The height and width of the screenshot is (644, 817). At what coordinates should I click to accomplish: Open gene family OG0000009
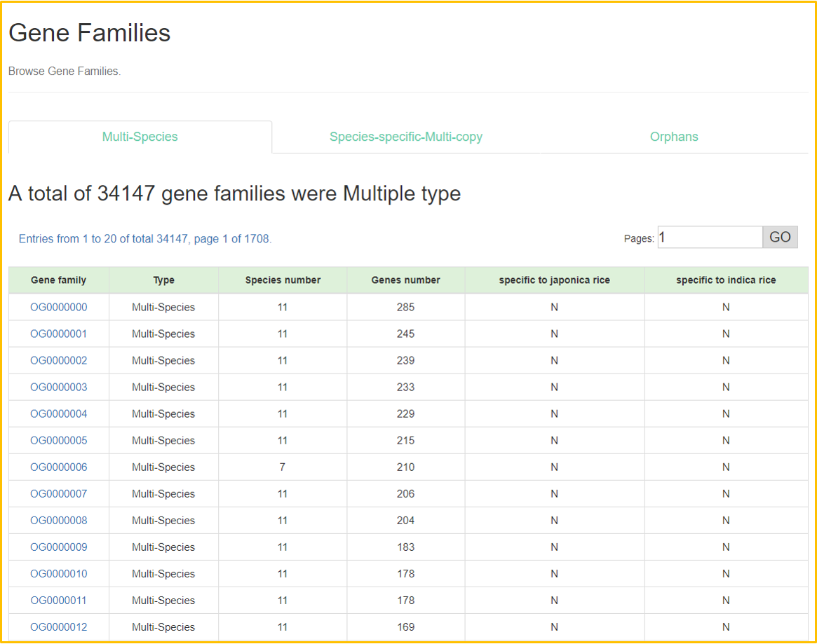pyautogui.click(x=59, y=547)
